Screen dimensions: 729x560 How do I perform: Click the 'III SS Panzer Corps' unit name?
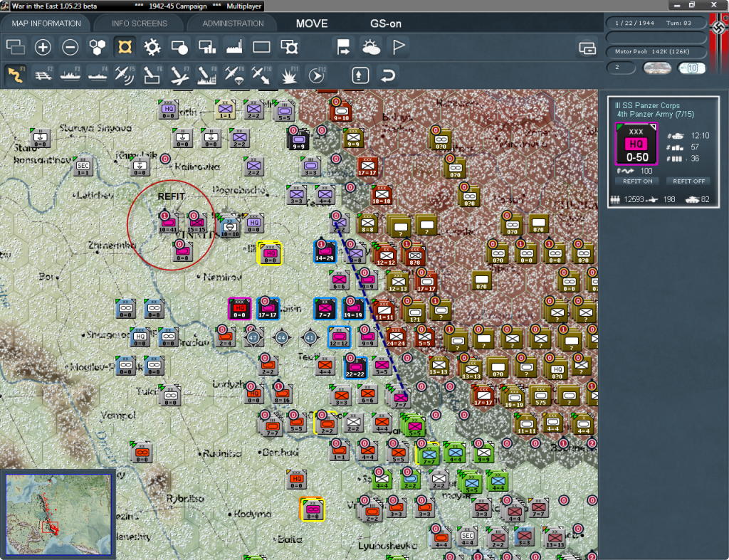pos(646,105)
